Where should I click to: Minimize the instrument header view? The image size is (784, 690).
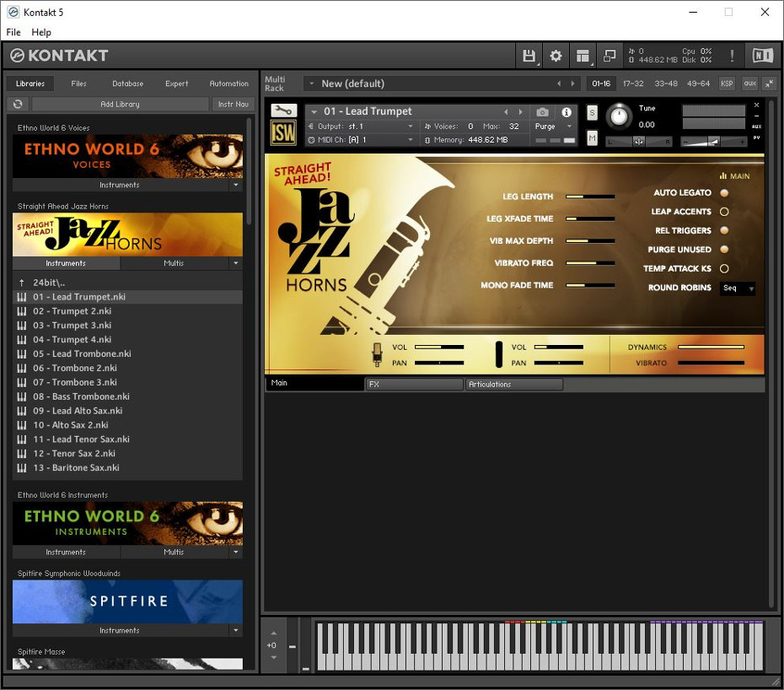[756, 116]
